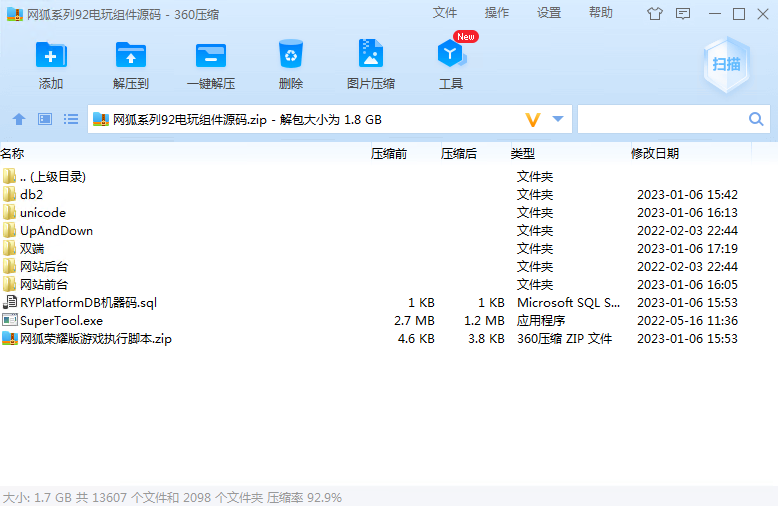Open the 工具 (Tools) icon

point(451,54)
